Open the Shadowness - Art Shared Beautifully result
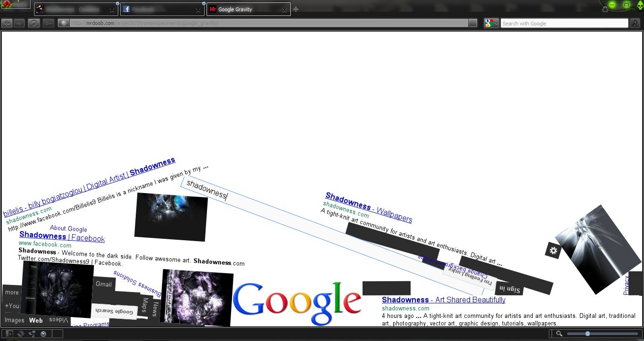644x341 pixels. (x=444, y=300)
